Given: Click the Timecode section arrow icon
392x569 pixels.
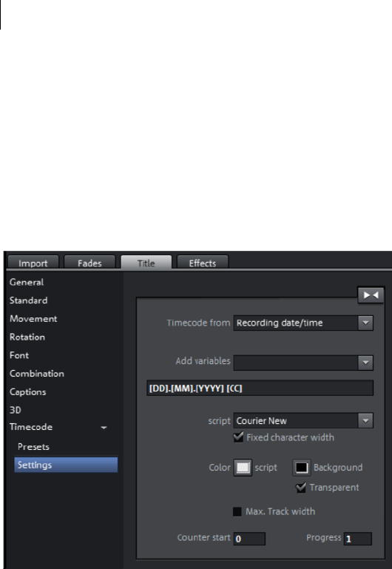Looking at the screenshot, I should (x=104, y=428).
